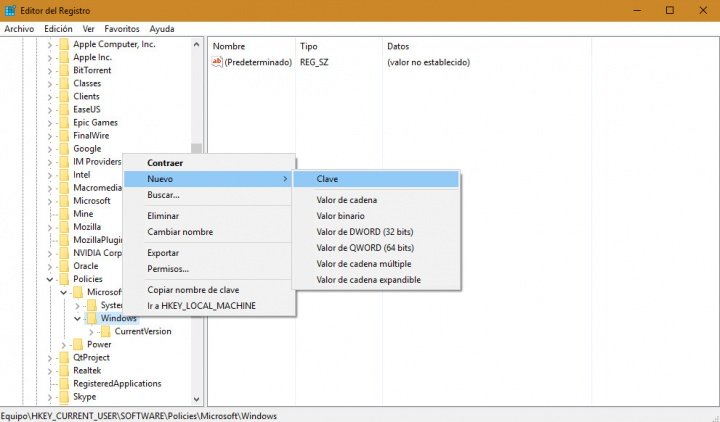Image resolution: width=720 pixels, height=422 pixels.
Task: Choose Eliminar in the context menu
Action: (209, 216)
